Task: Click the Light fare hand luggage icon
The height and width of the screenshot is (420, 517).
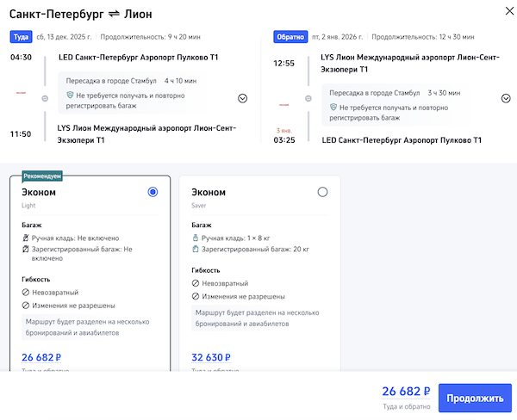Action: [26, 238]
